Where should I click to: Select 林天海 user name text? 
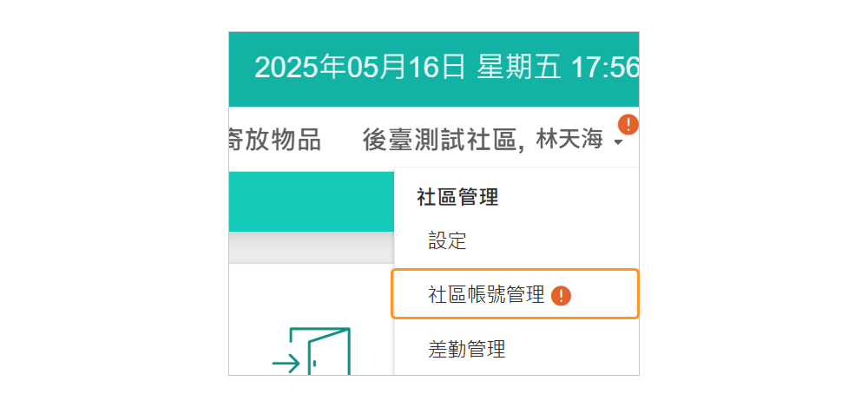pos(569,139)
